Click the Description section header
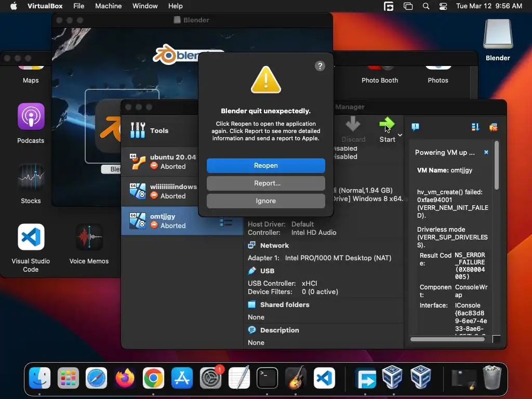 279,330
